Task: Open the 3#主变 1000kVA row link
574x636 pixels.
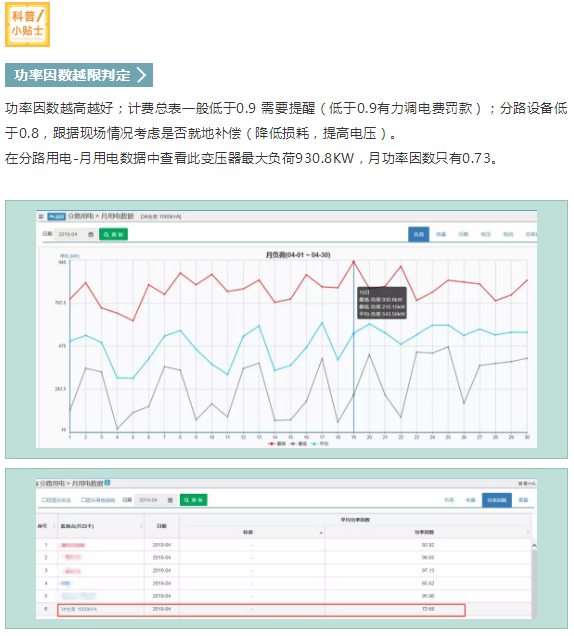Action: (79, 609)
